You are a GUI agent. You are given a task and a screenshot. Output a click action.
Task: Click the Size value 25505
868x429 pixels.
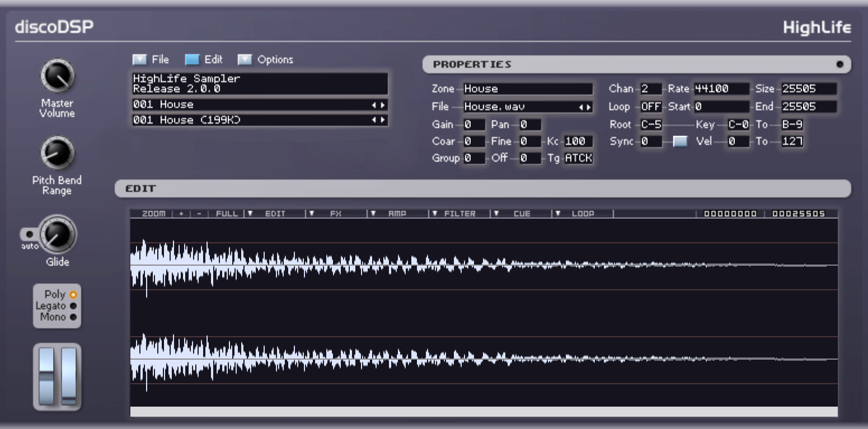click(x=809, y=89)
